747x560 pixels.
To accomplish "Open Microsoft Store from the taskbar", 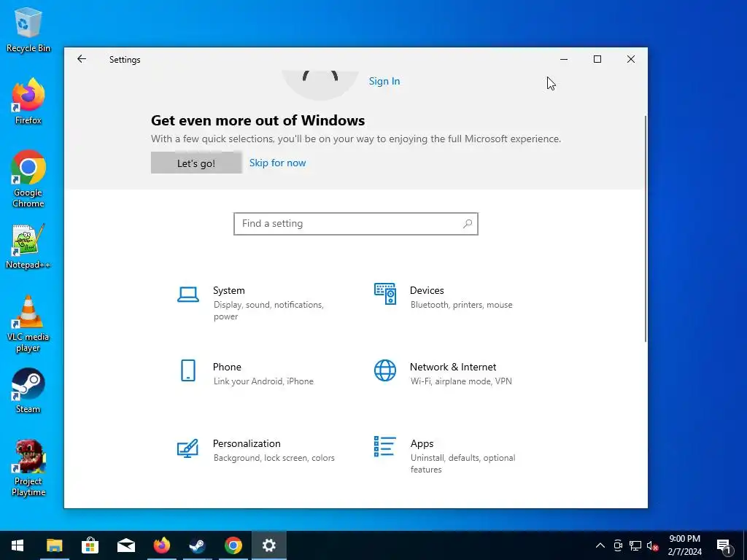I will 90,545.
